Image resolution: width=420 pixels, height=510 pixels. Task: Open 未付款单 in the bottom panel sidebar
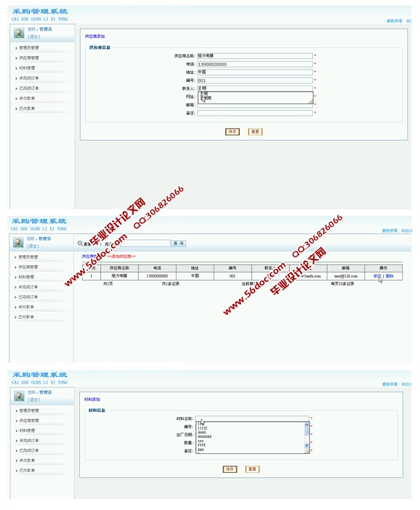[26, 461]
